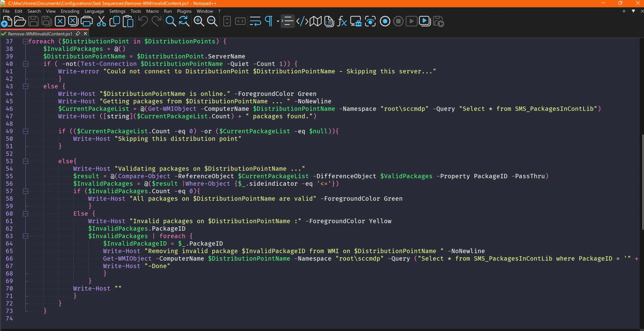Open the Macro menu
Image resolution: width=644 pixels, height=331 pixels.
coord(152,11)
